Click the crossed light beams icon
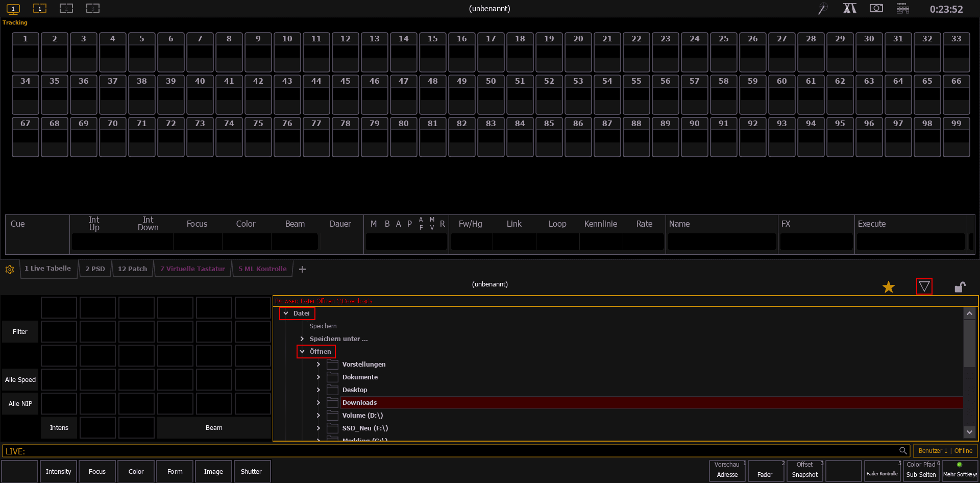Screen dimensions: 980x483 tap(849, 9)
